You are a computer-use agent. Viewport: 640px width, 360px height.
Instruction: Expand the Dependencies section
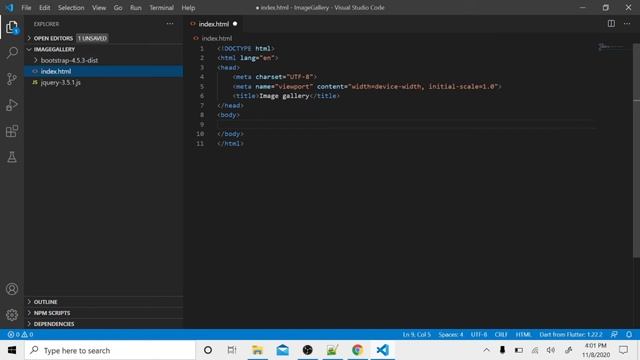[104, 324]
